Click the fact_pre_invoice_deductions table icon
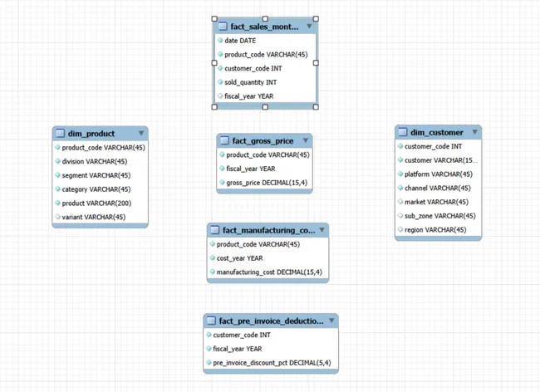This screenshot has height=392, width=540. (212, 321)
